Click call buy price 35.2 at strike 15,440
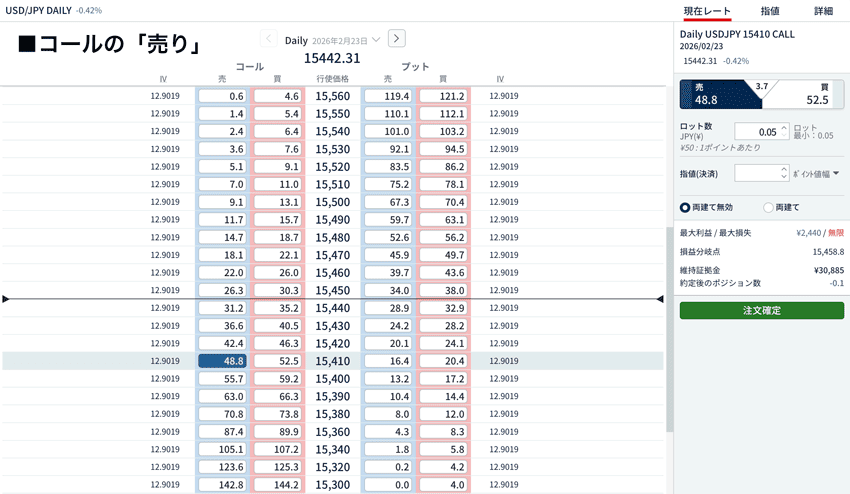Image resolution: width=850 pixels, height=494 pixels. click(x=277, y=308)
